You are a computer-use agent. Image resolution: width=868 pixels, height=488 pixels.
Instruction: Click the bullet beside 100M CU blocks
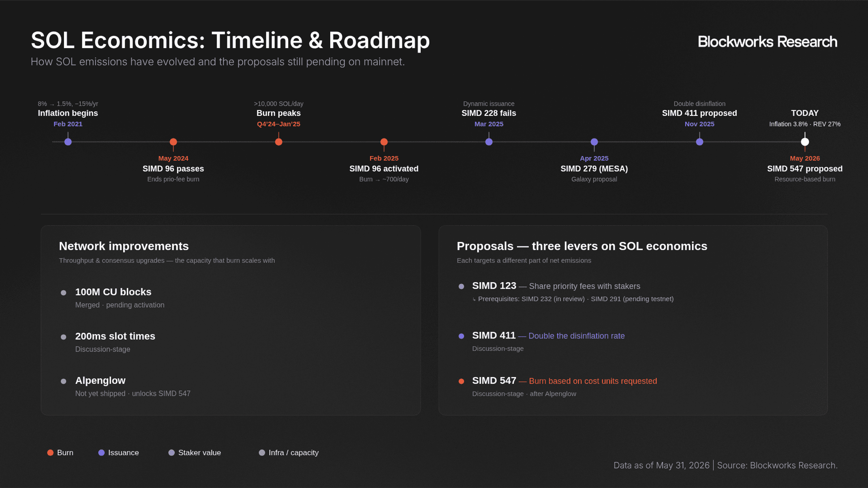(x=64, y=293)
